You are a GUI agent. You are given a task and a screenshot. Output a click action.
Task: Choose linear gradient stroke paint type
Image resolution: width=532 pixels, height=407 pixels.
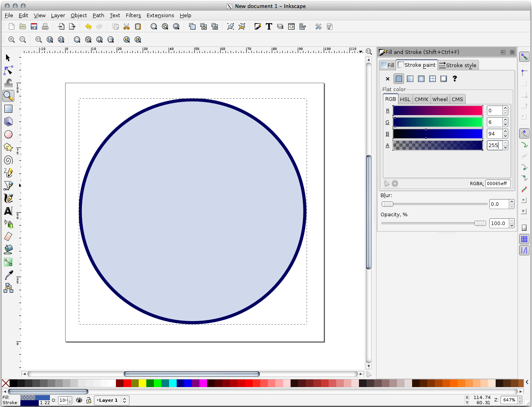tap(410, 78)
